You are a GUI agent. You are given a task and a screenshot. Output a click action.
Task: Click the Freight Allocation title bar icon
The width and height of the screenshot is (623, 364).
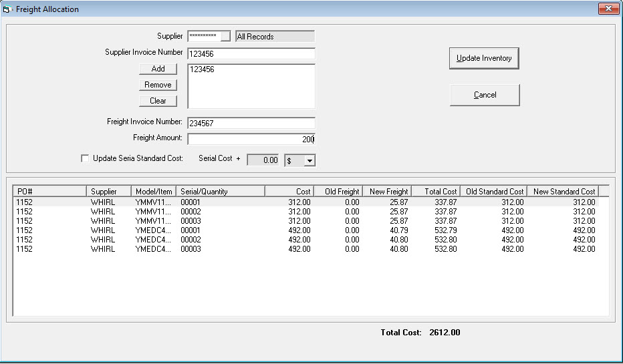click(x=8, y=9)
